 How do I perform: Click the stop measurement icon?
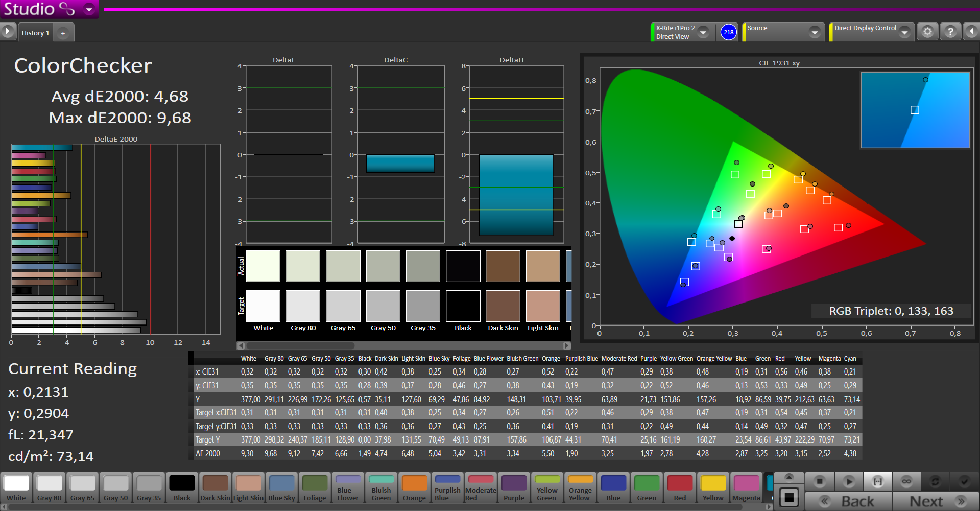tap(820, 481)
